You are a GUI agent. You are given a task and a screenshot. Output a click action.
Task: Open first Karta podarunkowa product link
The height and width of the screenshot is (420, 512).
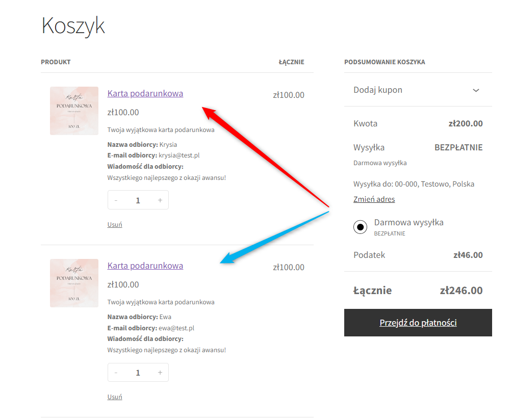click(x=145, y=93)
